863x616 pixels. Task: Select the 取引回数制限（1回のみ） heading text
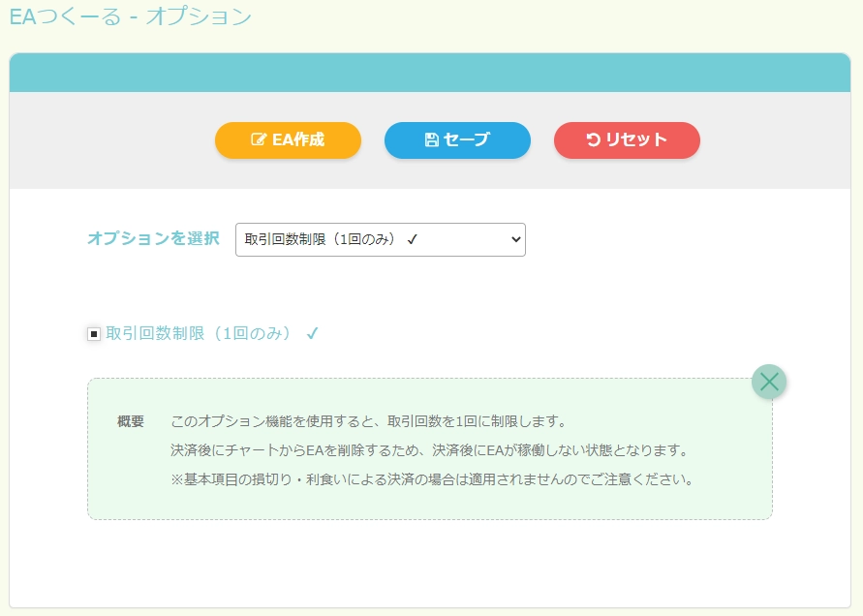click(199, 334)
